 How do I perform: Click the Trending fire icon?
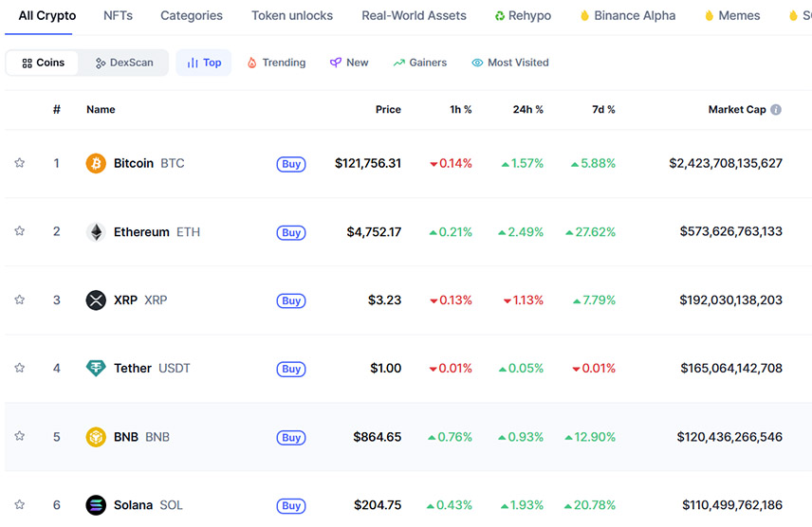point(251,63)
